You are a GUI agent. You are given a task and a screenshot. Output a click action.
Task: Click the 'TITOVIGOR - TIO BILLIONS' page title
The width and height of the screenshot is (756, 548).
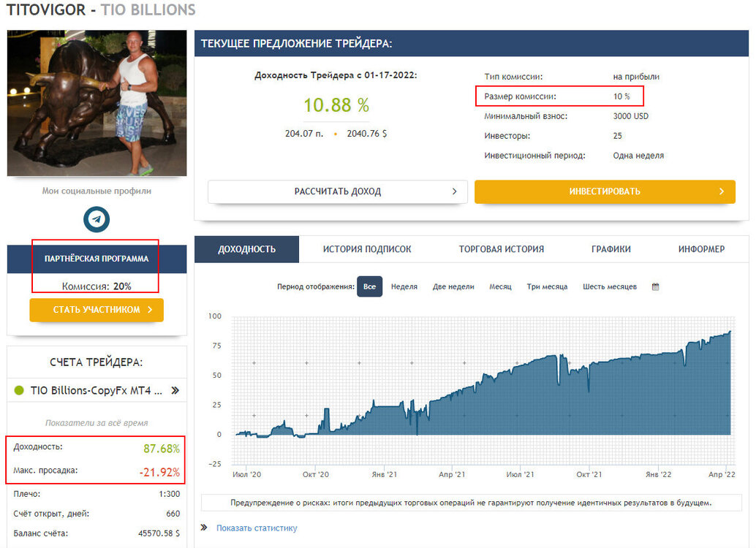click(x=101, y=9)
